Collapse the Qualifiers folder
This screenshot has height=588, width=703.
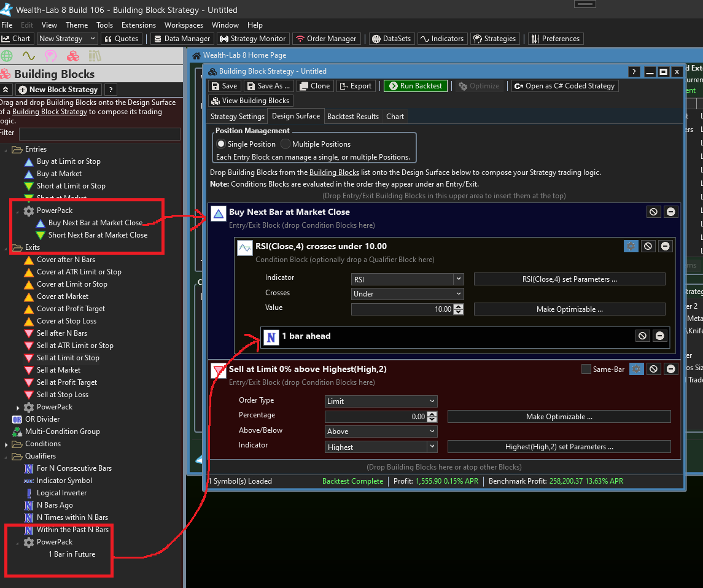(6, 457)
